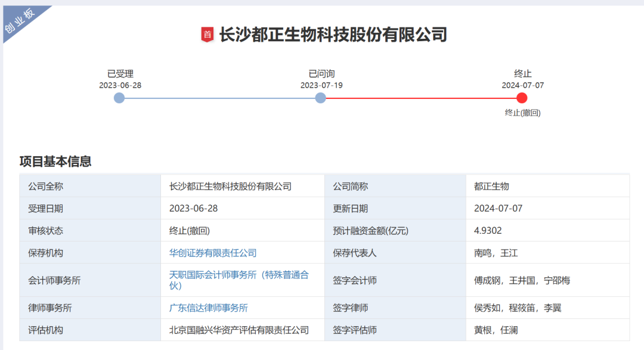This screenshot has height=350, width=644.
Task: Click the red '首' badge icon
Action: pos(207,35)
